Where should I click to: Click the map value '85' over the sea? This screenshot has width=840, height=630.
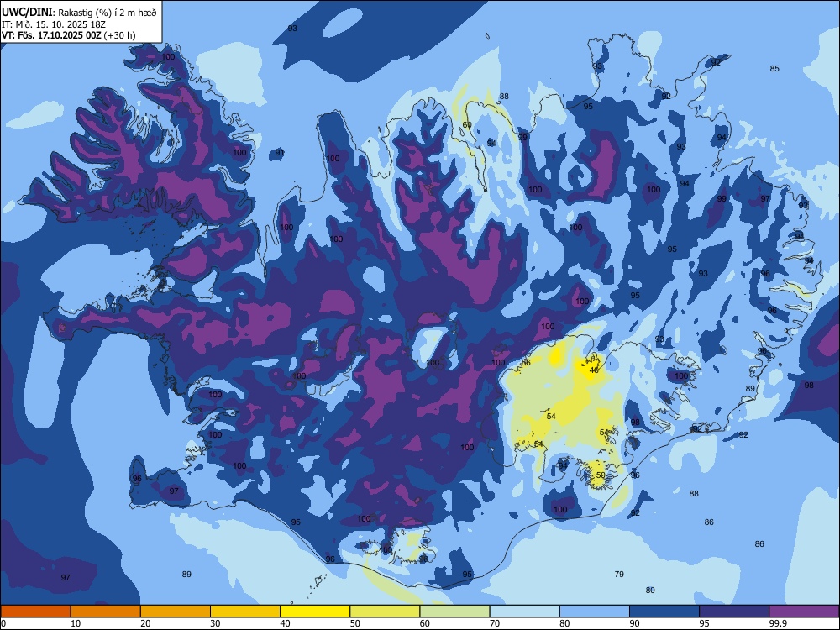point(774,69)
